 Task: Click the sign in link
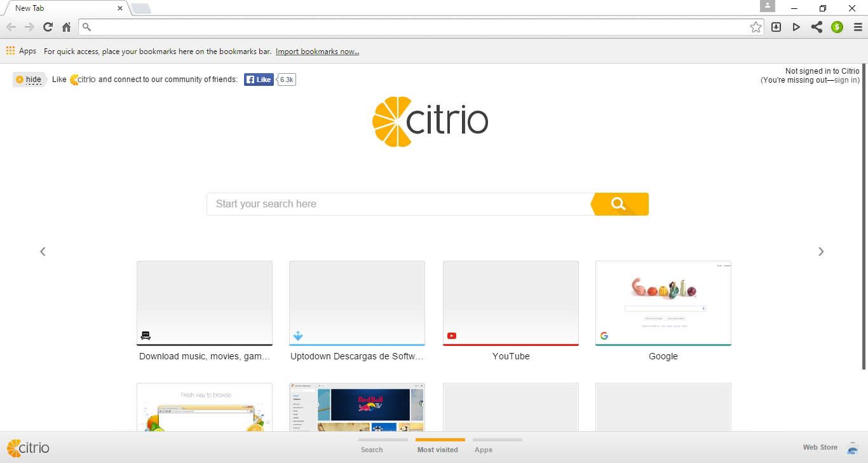[x=845, y=80]
